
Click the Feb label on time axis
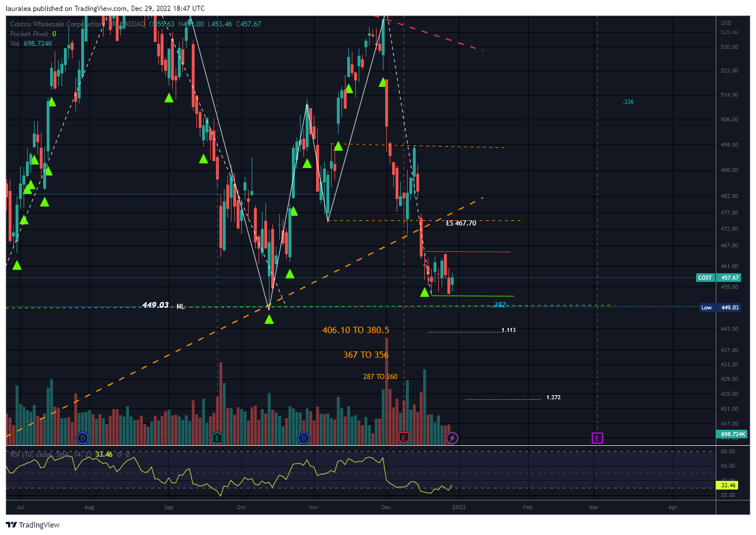(x=527, y=507)
